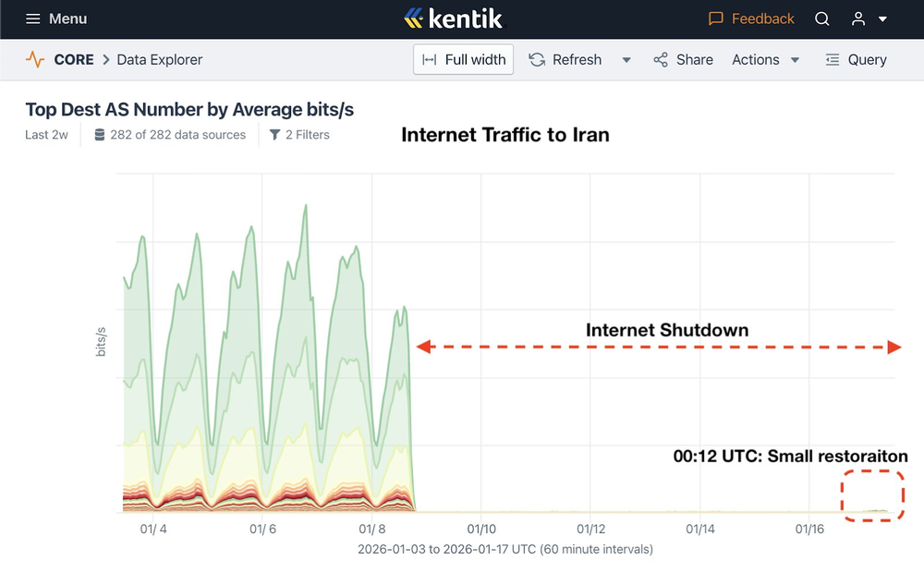Image resolution: width=924 pixels, height=573 pixels.
Task: Click the funnel icon for 2 Filters
Action: [274, 135]
